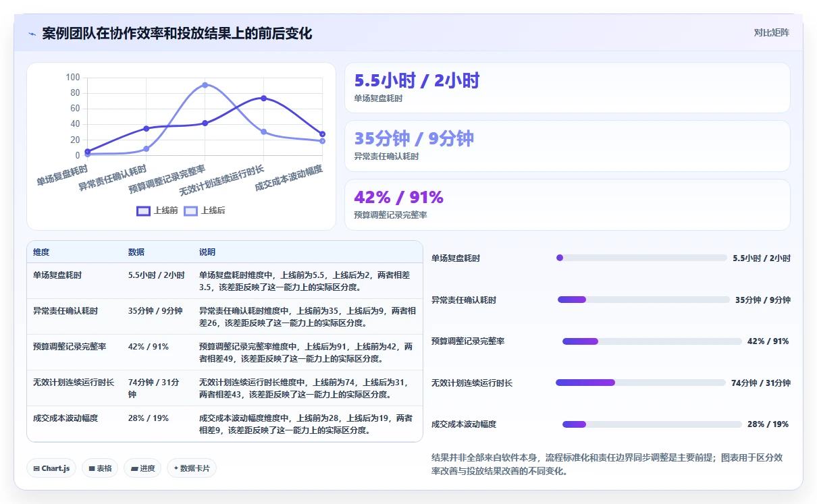Click the icon in the Chart.js tag
The width and height of the screenshot is (817, 504).
pyautogui.click(x=36, y=468)
